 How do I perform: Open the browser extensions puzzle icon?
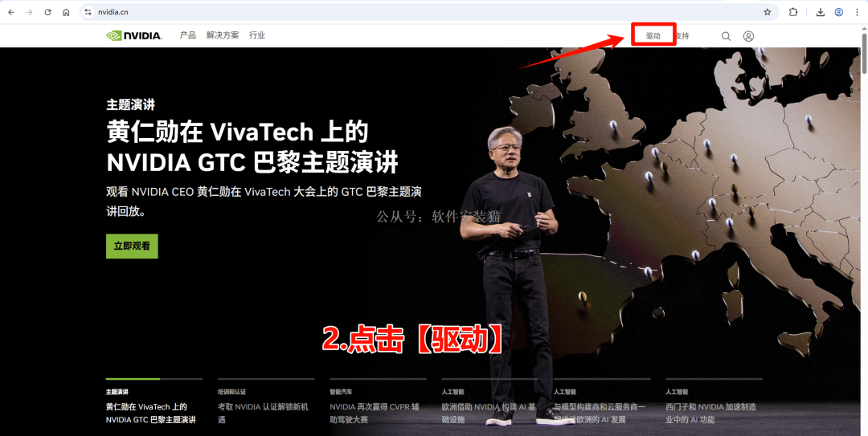[x=793, y=12]
